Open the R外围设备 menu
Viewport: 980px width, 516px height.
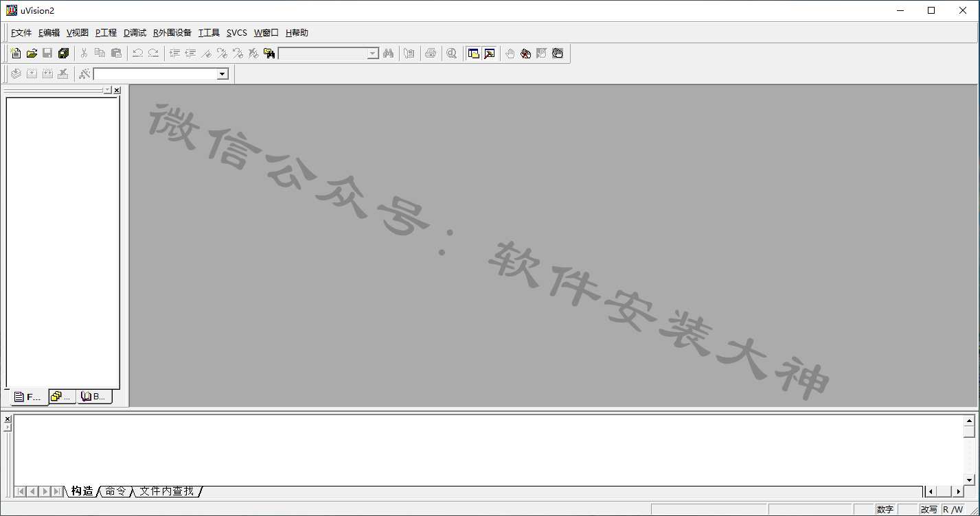click(172, 33)
